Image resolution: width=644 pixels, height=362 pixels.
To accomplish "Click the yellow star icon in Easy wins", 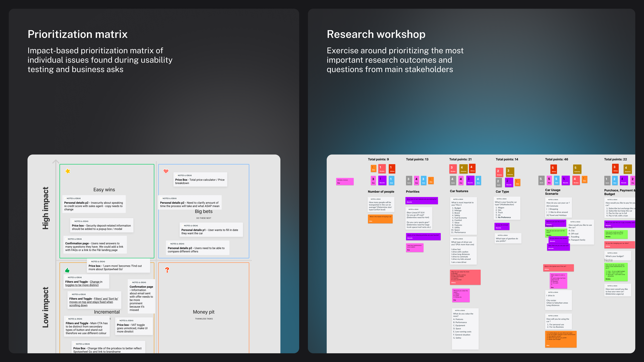I will pyautogui.click(x=68, y=171).
